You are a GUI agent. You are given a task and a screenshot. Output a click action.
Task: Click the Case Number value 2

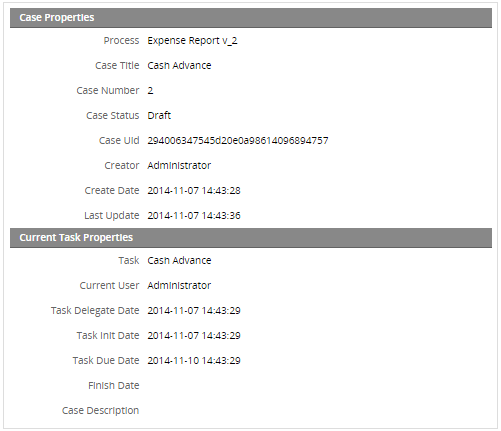click(x=150, y=91)
